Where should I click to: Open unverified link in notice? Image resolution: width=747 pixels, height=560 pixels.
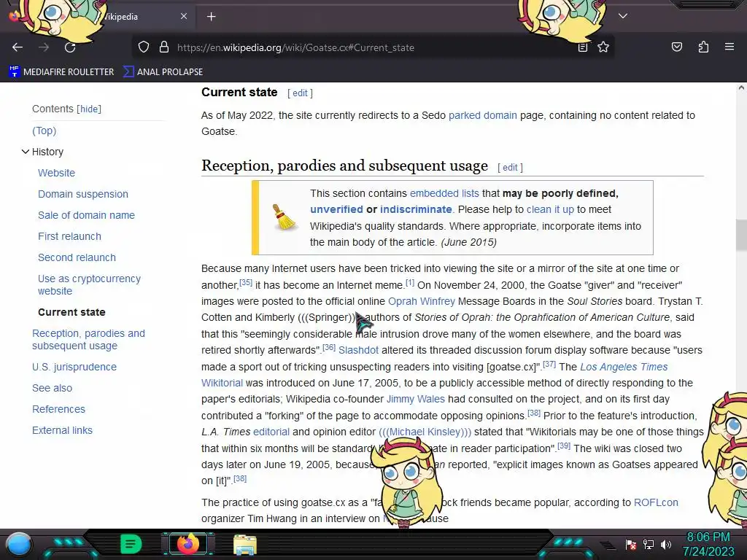point(336,209)
